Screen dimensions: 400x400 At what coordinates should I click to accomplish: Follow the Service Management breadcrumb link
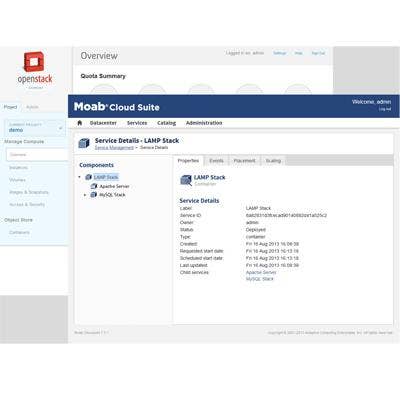pyautogui.click(x=114, y=147)
